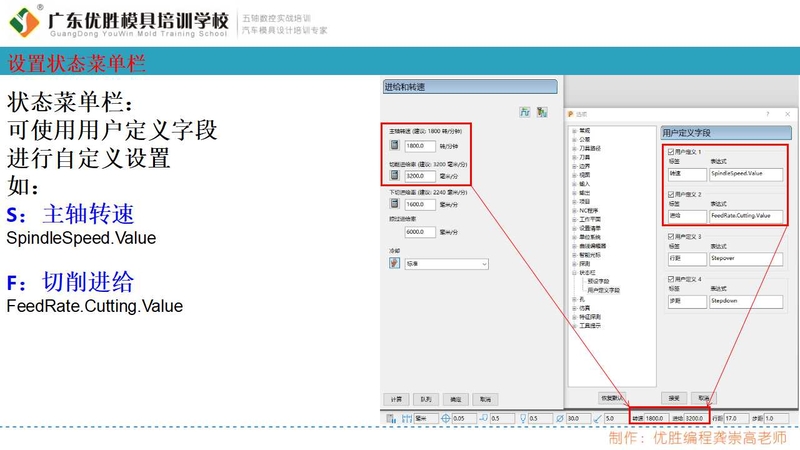Click the tolerance crosshair icon before 0.05

tap(445, 418)
